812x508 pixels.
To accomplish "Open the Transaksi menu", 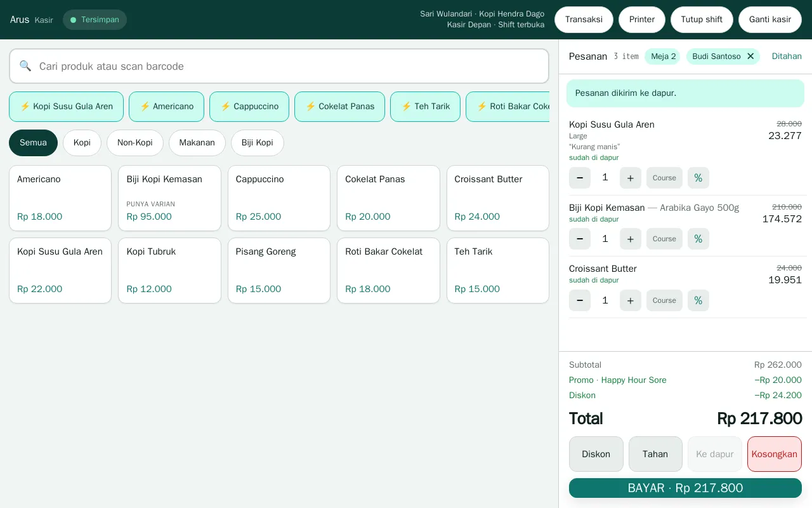I will pyautogui.click(x=584, y=20).
